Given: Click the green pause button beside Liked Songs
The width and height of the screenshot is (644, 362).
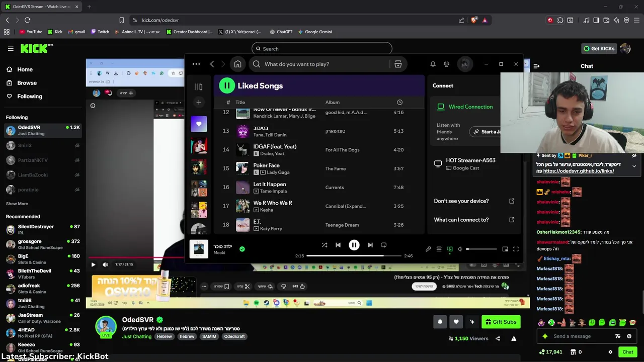Looking at the screenshot, I should (x=227, y=85).
